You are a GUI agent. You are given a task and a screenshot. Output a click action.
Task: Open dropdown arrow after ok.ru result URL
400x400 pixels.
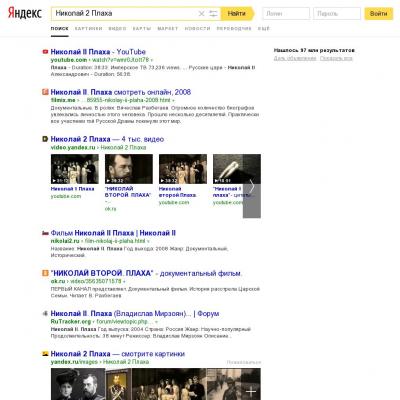tap(124, 281)
